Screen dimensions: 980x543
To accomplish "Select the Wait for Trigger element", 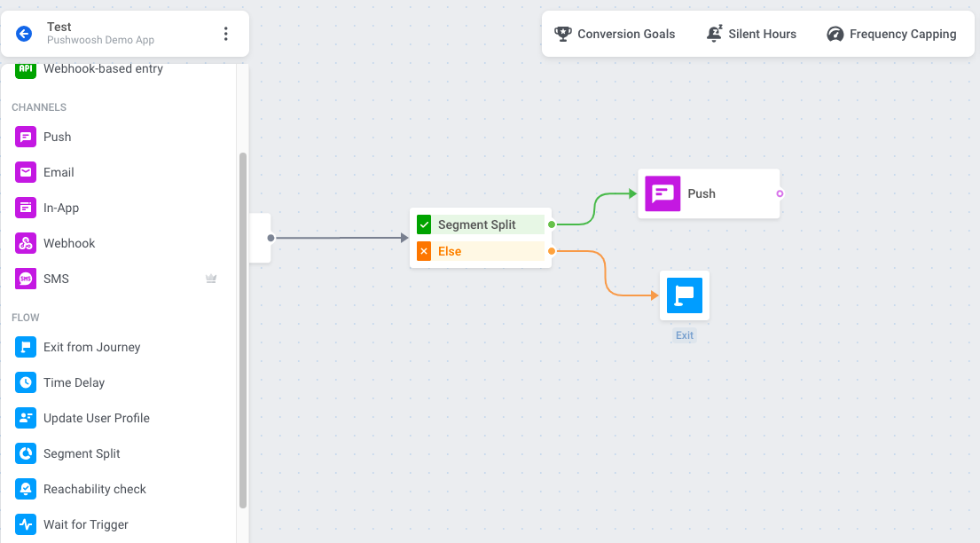I will coord(85,524).
